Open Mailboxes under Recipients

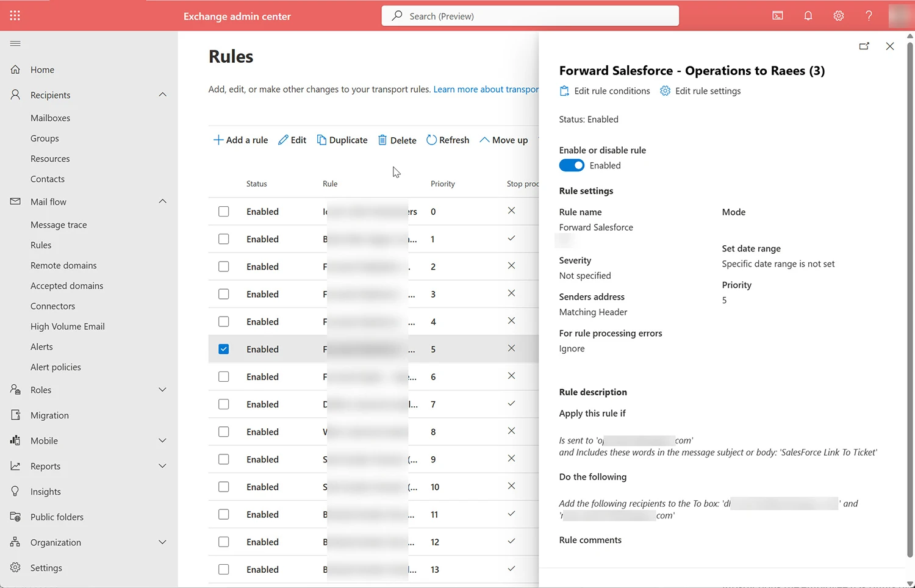[x=50, y=118]
